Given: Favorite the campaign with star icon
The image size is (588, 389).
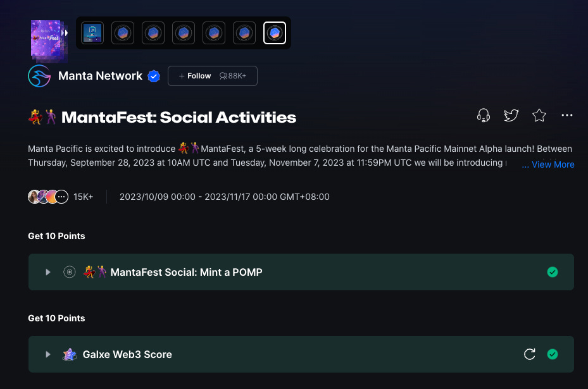Looking at the screenshot, I should [x=539, y=115].
